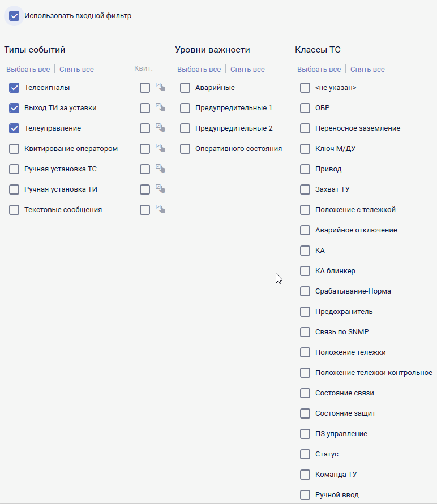The width and height of the screenshot is (437, 504).
Task: Tick the Квит. checkbox in Телеуправление row
Action: [145, 128]
